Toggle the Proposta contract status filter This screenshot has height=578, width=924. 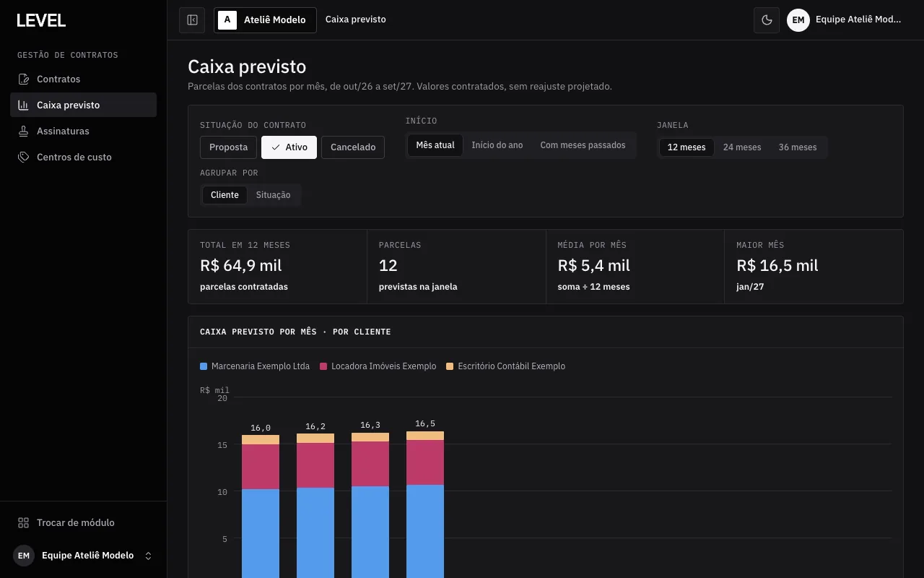[228, 147]
